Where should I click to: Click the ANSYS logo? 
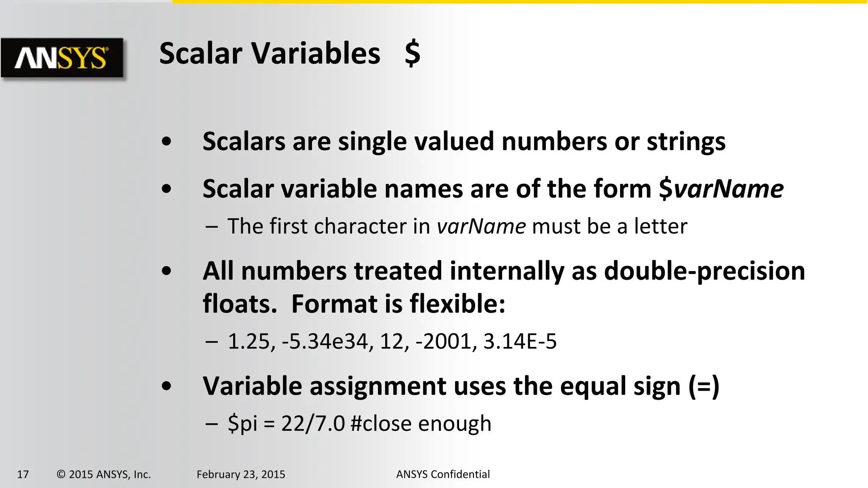tap(62, 58)
